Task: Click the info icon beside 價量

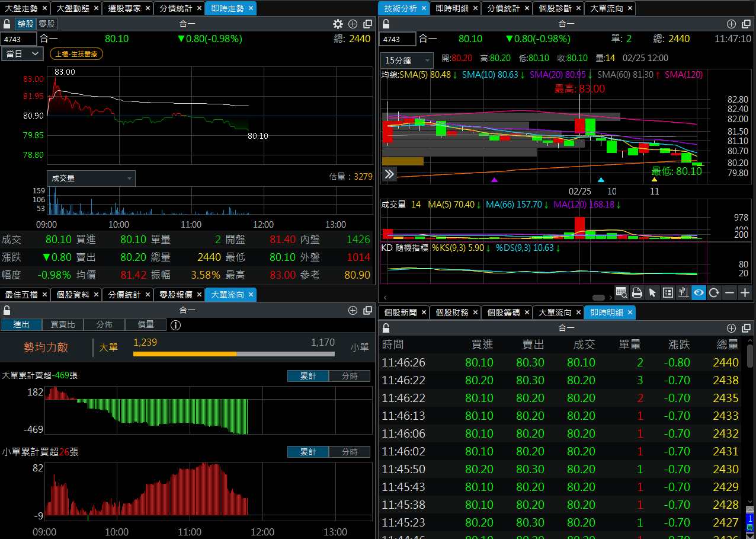Action: coord(175,325)
